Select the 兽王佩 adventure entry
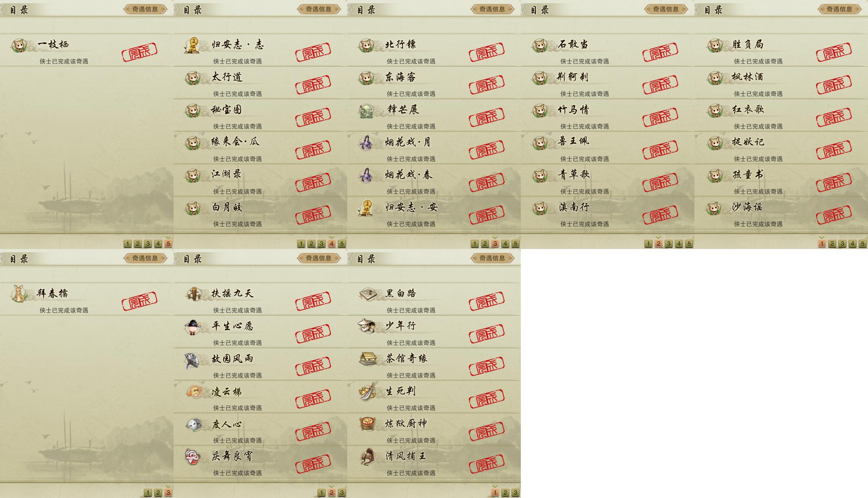The width and height of the screenshot is (868, 498). (607, 148)
